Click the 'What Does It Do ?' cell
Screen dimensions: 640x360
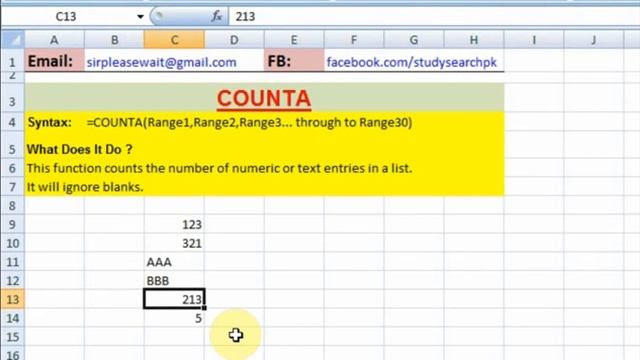click(80, 149)
